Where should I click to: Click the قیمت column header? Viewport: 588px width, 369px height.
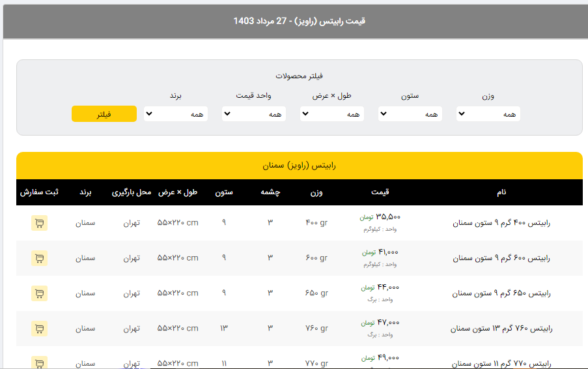(x=380, y=192)
